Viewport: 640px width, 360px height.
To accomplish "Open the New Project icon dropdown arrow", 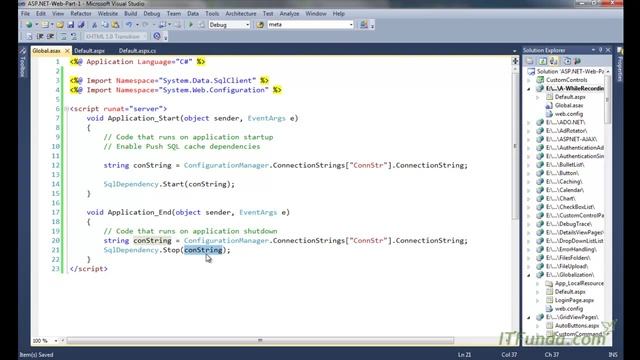I will pyautogui.click(x=36, y=25).
